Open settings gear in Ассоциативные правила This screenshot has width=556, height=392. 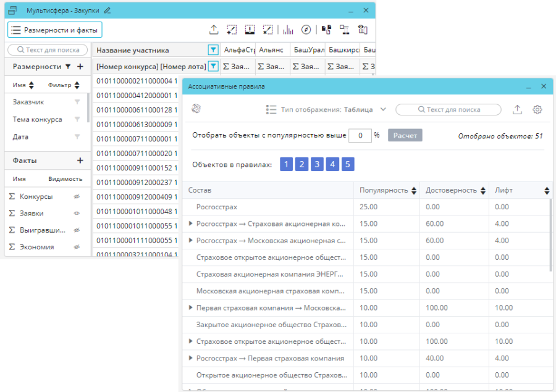point(537,109)
